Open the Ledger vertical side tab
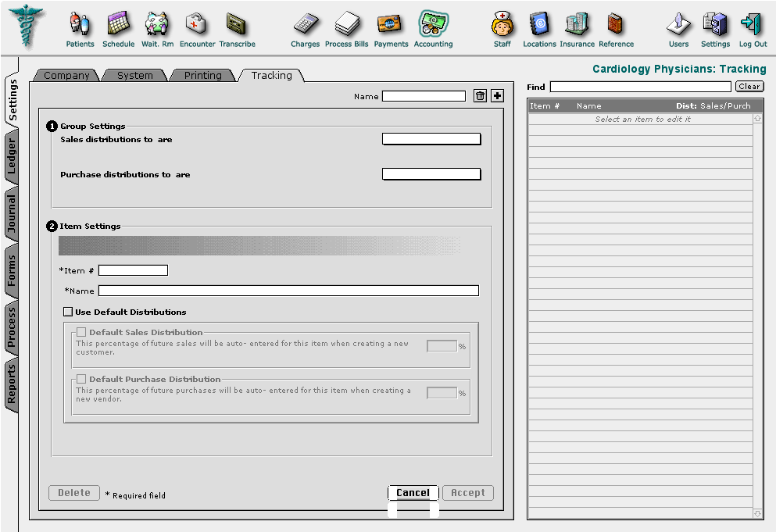The image size is (776, 532). tap(12, 155)
